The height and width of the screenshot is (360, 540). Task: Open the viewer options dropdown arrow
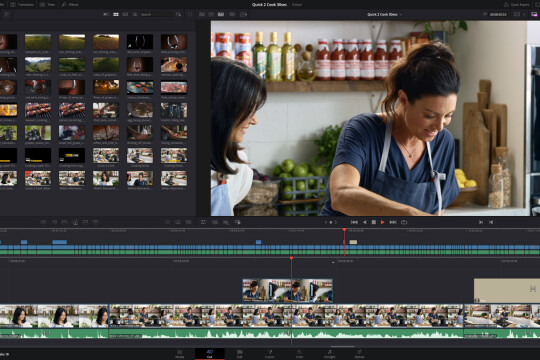coord(524,14)
